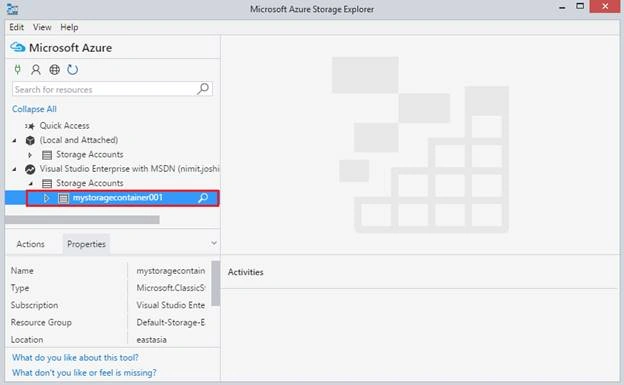Click the Quick Access star icon
Viewport: 624px width, 385px height.
pos(30,126)
